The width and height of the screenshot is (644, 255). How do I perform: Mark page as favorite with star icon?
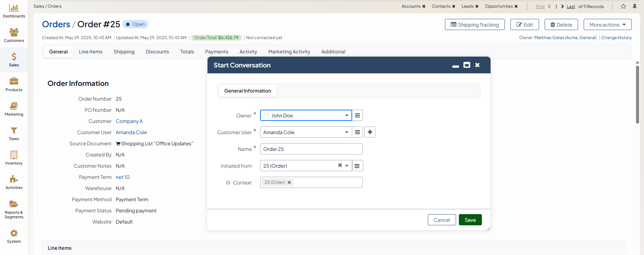[623, 6]
